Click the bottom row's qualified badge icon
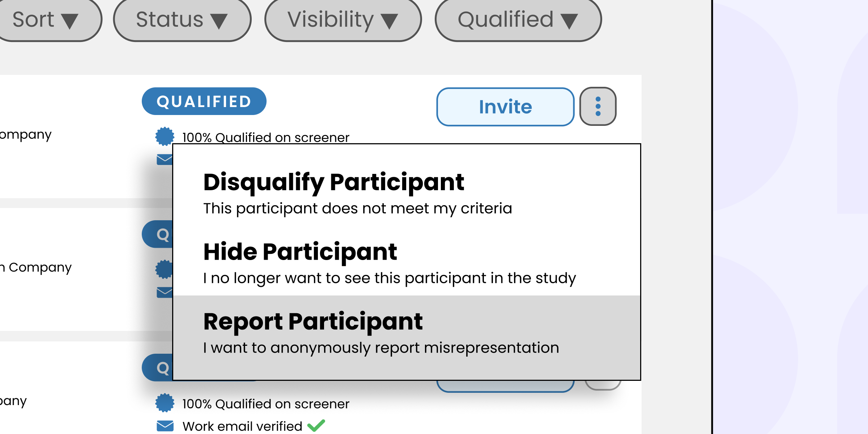868x434 pixels. pos(165,403)
